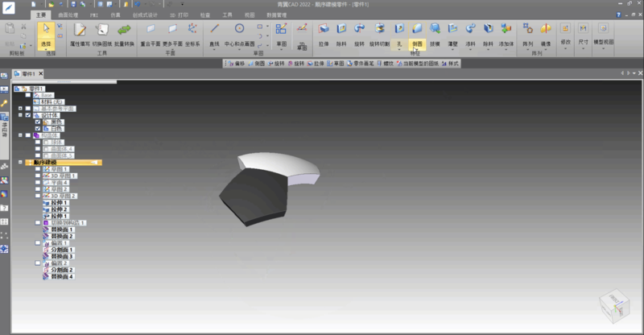Collapse the 顺序建模 tree node
The width and height of the screenshot is (644, 335).
click(x=20, y=163)
